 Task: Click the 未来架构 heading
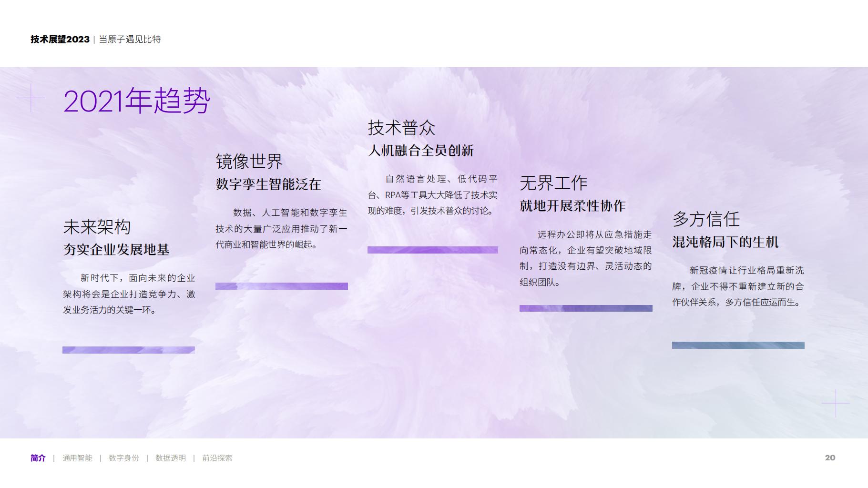(x=97, y=227)
